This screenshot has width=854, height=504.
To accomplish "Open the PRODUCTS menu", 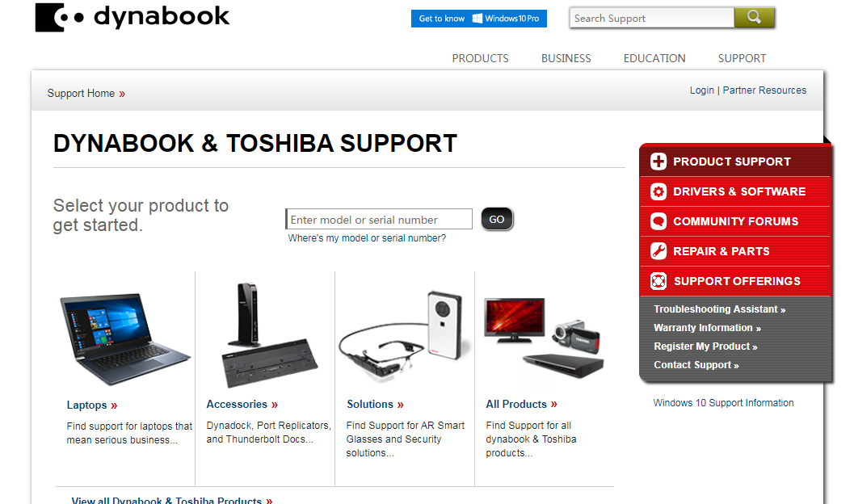I will click(480, 58).
